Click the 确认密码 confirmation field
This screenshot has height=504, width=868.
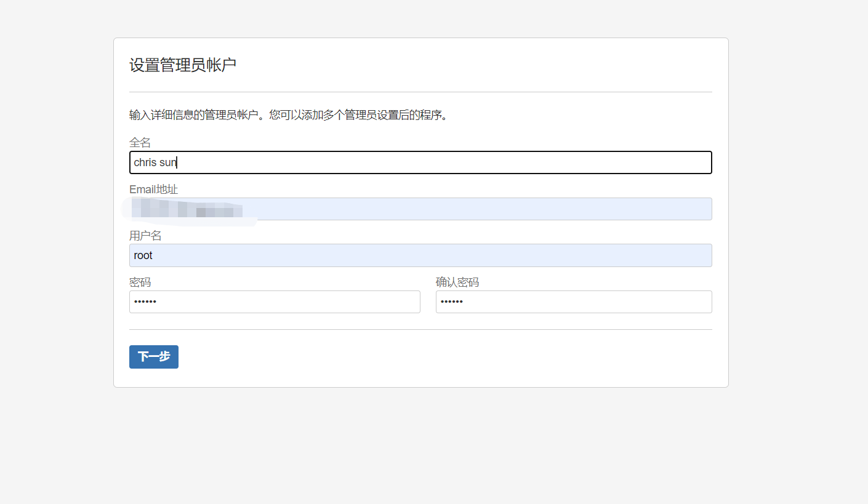(x=573, y=302)
